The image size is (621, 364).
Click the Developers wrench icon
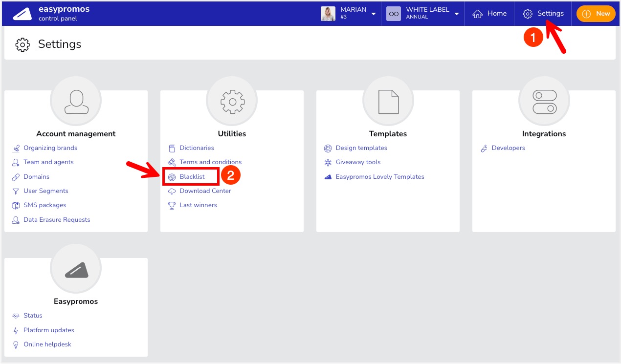point(484,148)
